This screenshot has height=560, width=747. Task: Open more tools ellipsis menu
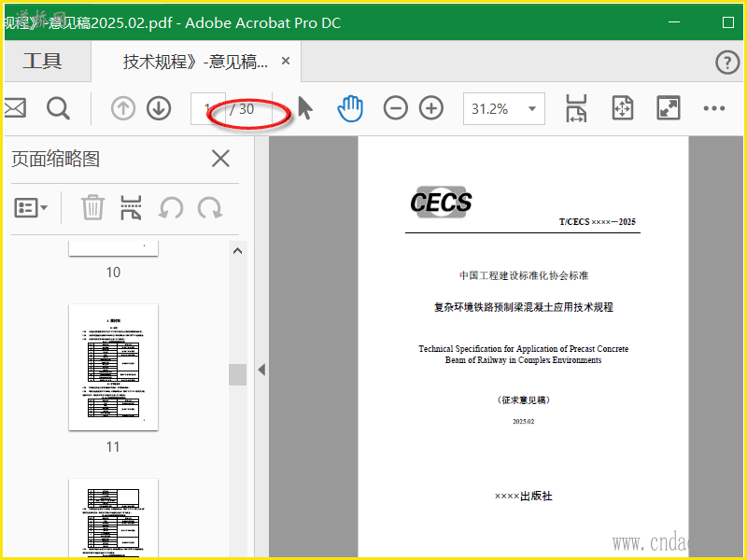click(714, 108)
